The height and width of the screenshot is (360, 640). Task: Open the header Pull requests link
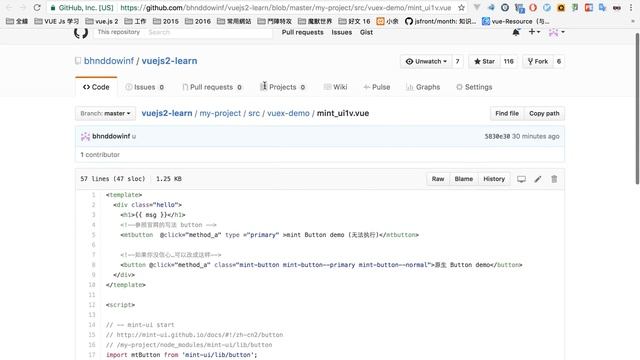[x=302, y=32]
